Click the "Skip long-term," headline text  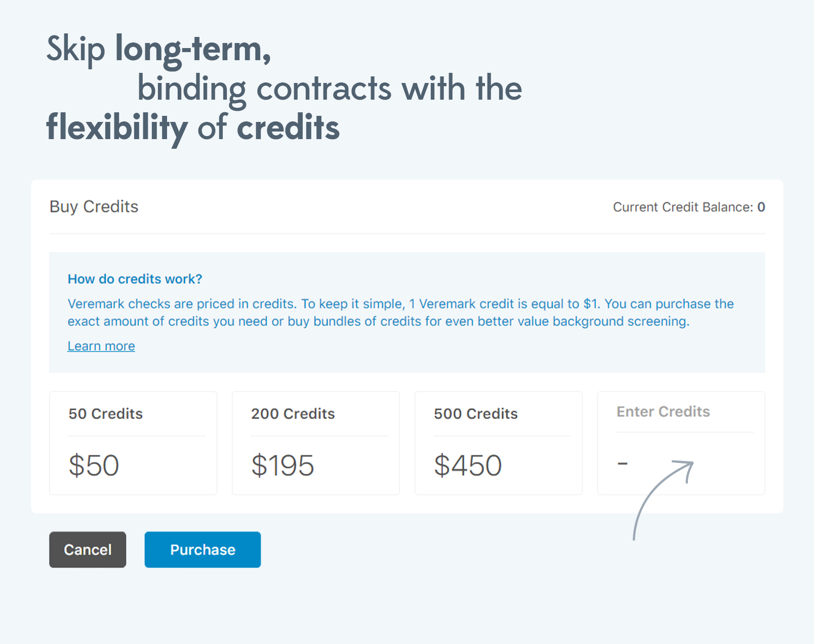coord(159,50)
